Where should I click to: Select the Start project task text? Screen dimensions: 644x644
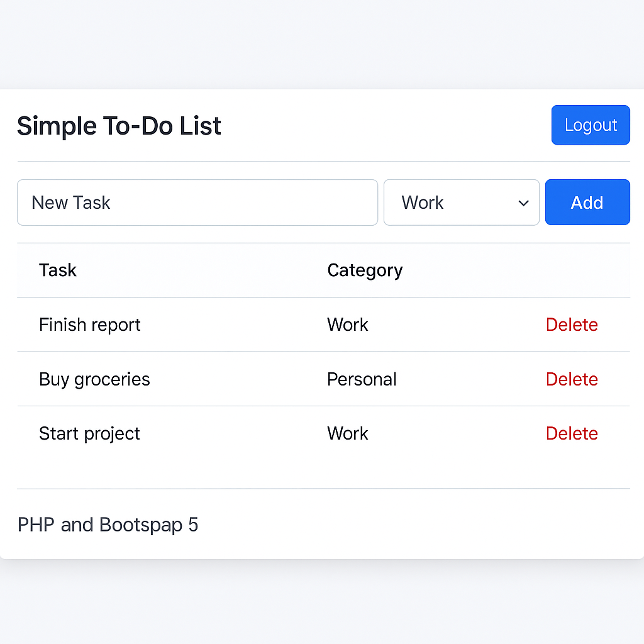pyautogui.click(x=89, y=434)
